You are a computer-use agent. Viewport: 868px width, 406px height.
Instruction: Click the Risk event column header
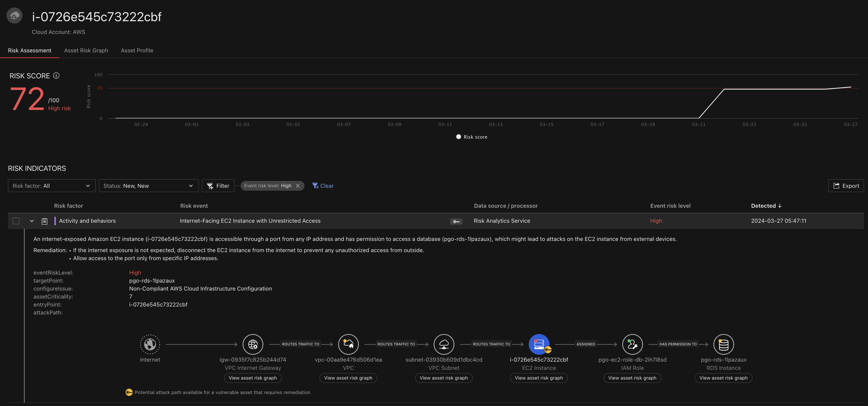pyautogui.click(x=194, y=206)
